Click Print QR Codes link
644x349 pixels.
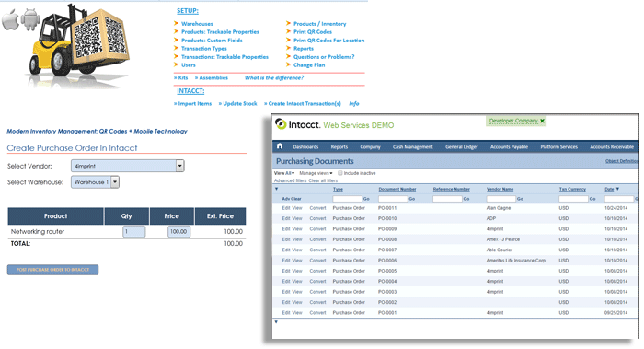313,32
